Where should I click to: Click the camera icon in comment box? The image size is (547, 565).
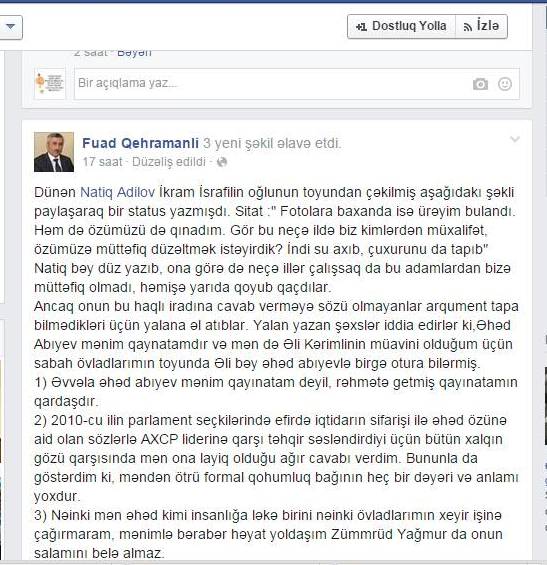pyautogui.click(x=480, y=84)
